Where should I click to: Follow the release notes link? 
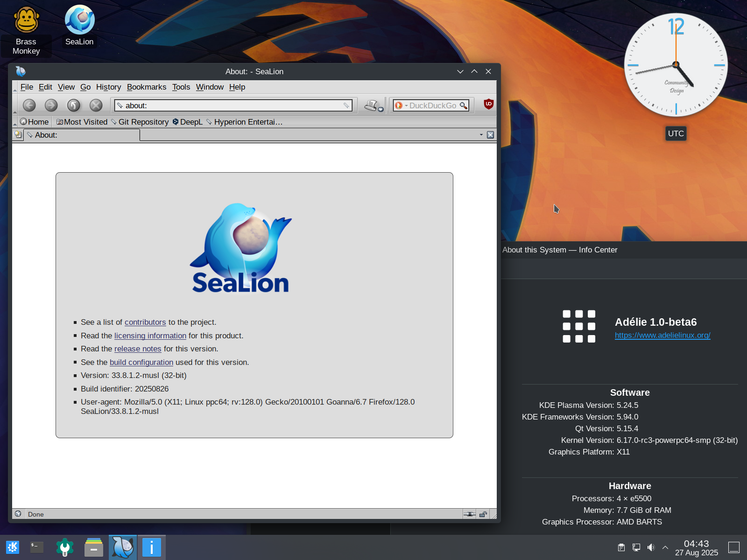click(138, 349)
